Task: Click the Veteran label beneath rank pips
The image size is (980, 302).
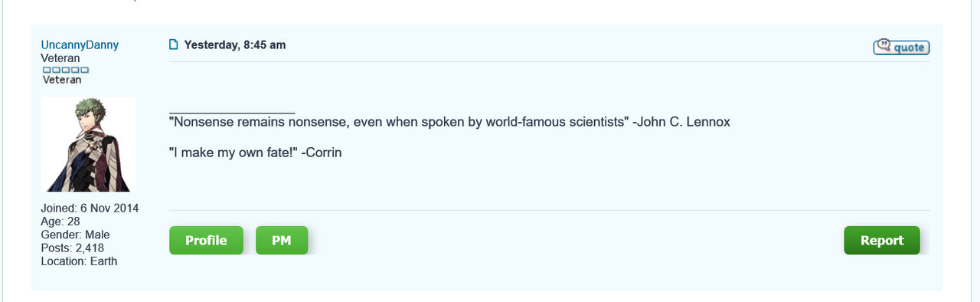Action: pos(62,80)
